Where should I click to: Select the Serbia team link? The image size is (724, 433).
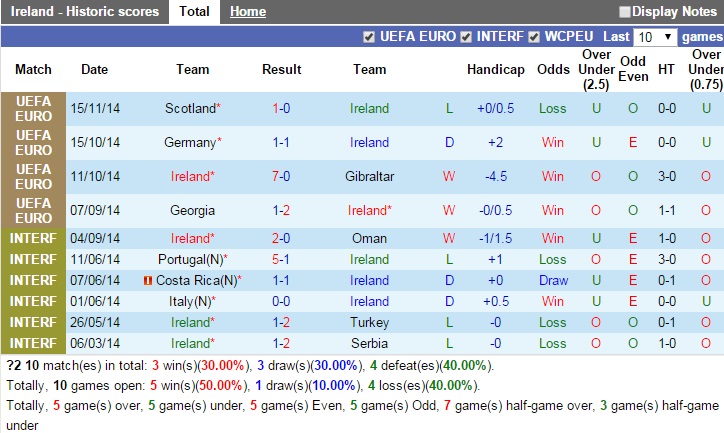tap(369, 343)
